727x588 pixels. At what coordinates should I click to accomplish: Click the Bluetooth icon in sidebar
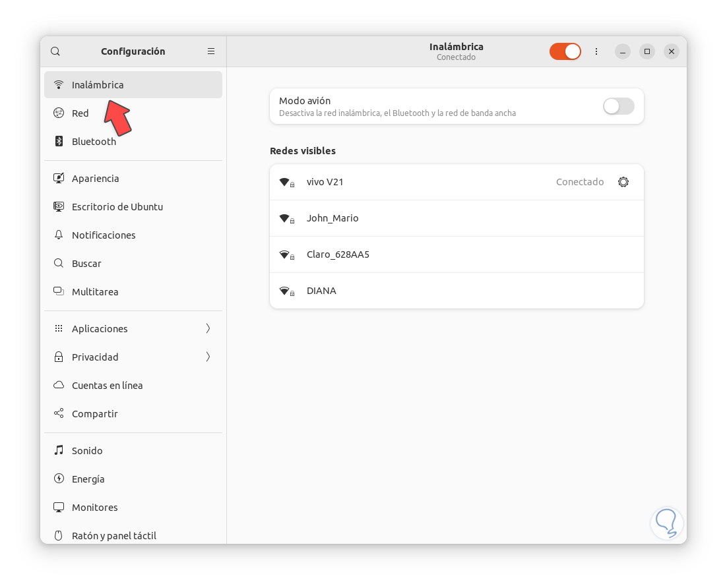pyautogui.click(x=59, y=141)
